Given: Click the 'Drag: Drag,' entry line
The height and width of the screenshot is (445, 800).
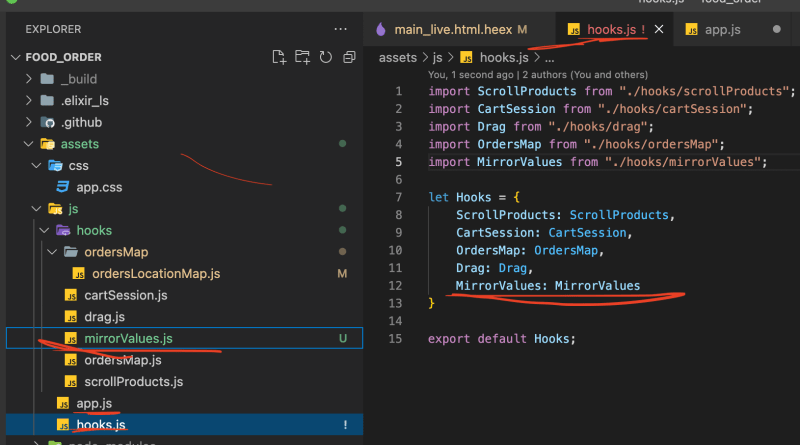Looking at the screenshot, I should (494, 268).
